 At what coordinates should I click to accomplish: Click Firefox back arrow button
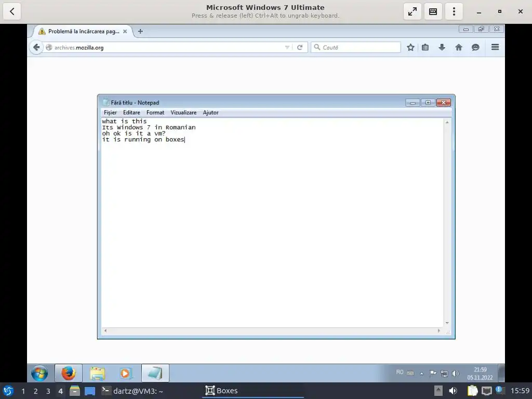[x=36, y=47]
